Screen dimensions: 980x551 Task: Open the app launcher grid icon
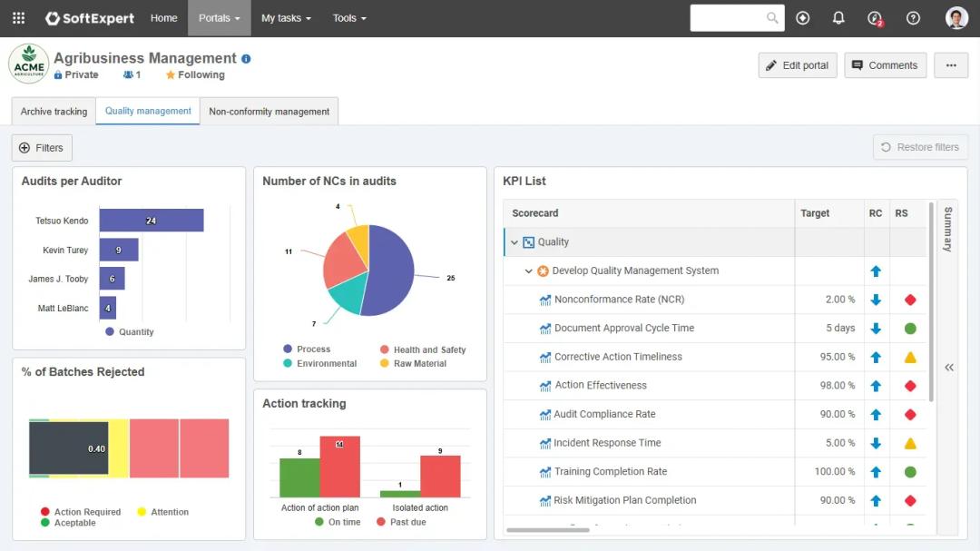point(18,18)
